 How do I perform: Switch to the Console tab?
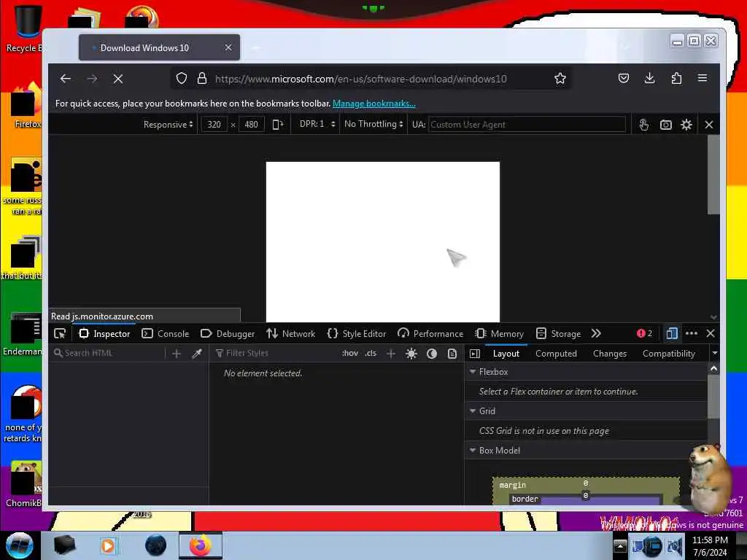point(166,334)
